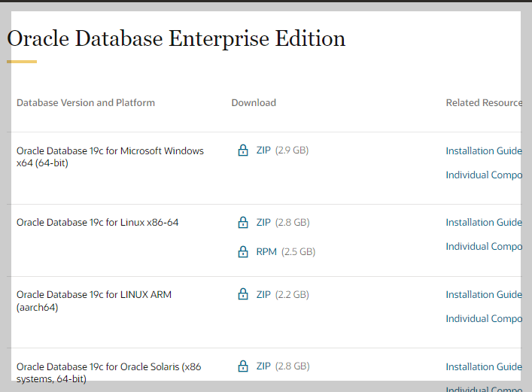
Task: Click lock icon beside Windows x64 ZIP
Action: (243, 150)
